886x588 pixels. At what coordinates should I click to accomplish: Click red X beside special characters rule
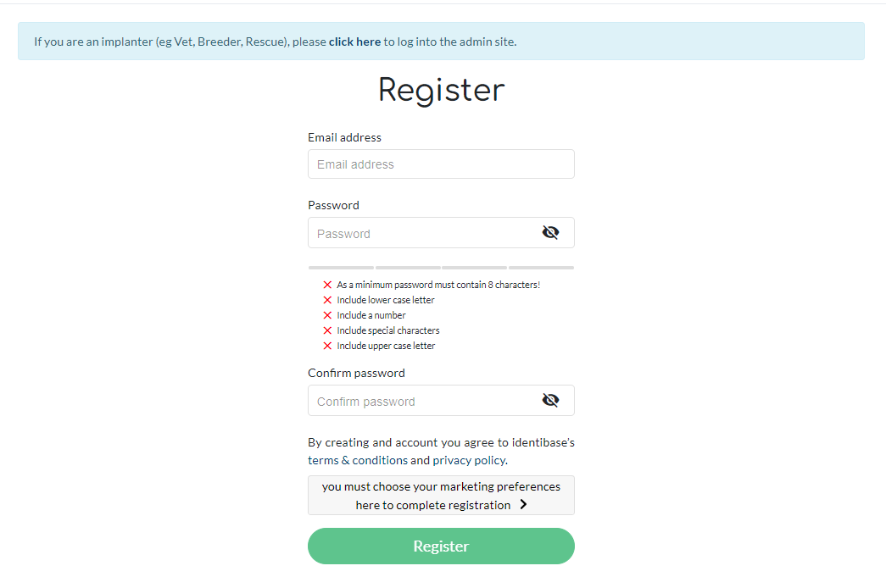pyautogui.click(x=328, y=330)
